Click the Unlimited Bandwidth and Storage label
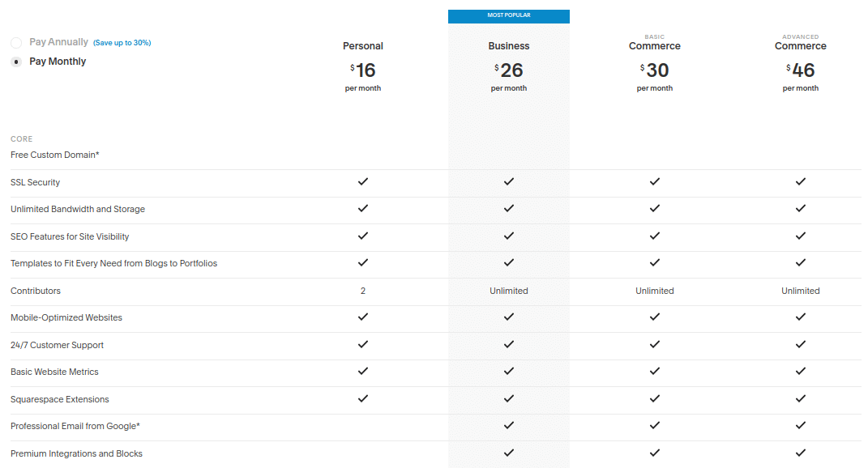Image resolution: width=868 pixels, height=468 pixels. (78, 209)
